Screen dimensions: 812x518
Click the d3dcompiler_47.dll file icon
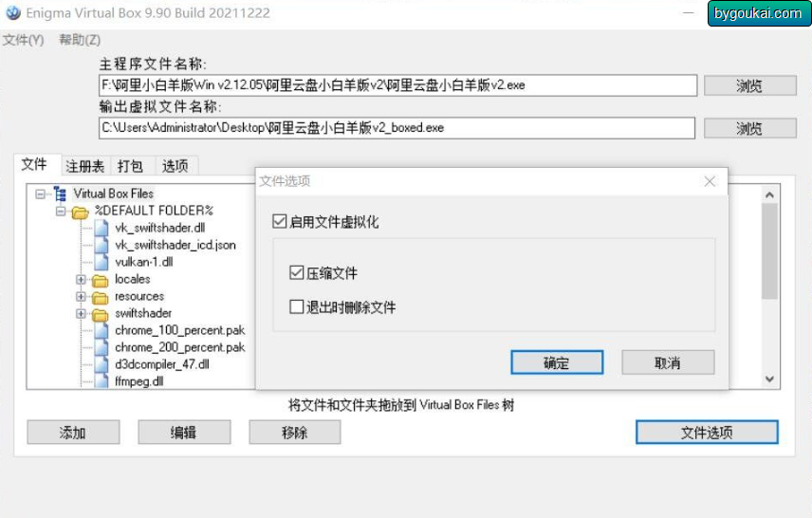coord(101,364)
